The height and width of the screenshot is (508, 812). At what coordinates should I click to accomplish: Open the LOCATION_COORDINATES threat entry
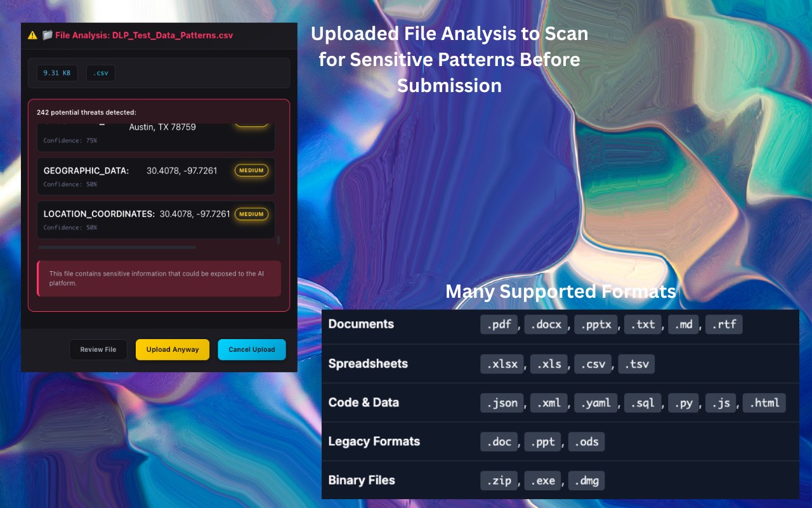click(x=156, y=220)
